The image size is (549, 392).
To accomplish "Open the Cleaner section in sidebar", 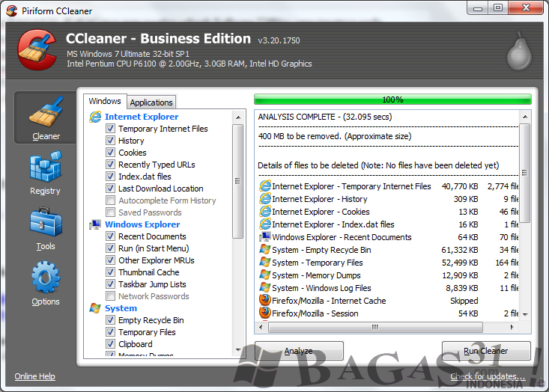I will pos(46,118).
